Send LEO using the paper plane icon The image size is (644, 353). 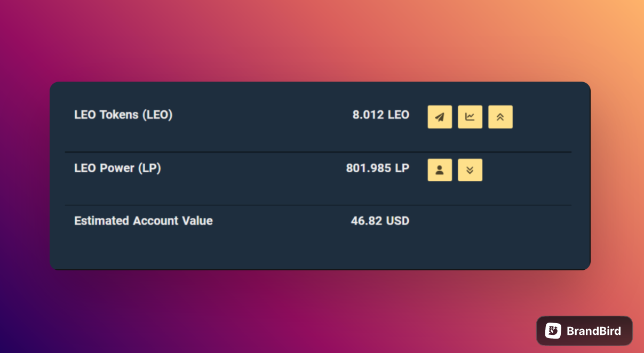pyautogui.click(x=440, y=117)
